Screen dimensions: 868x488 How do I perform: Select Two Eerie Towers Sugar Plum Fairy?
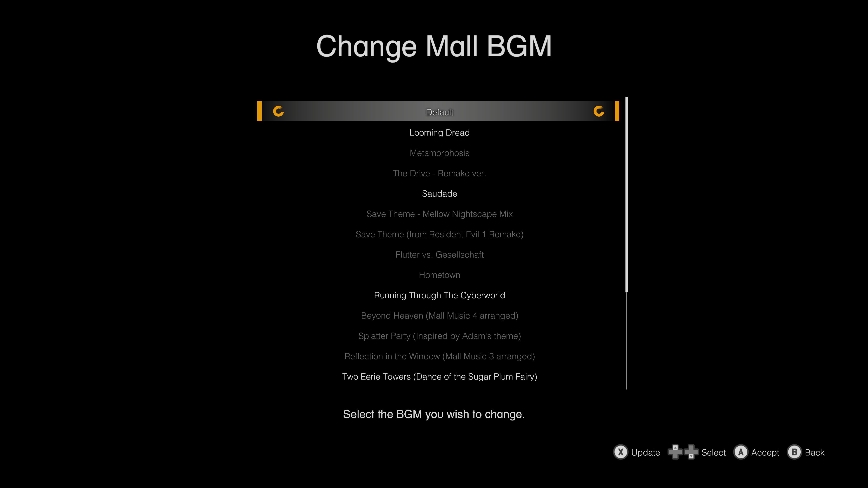click(439, 376)
